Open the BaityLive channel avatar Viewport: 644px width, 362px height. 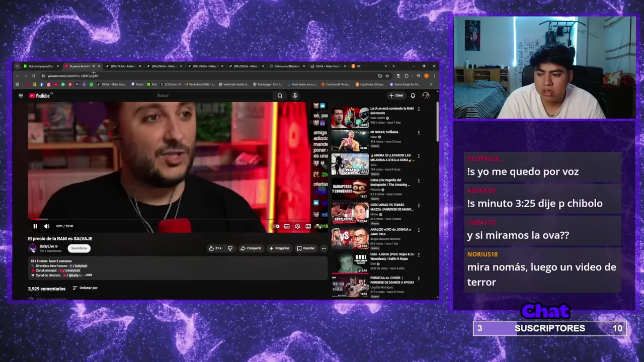pos(33,248)
